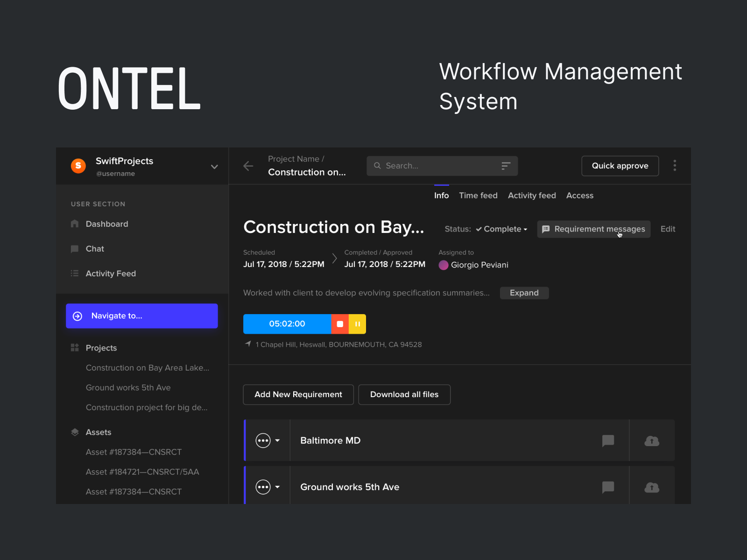747x560 pixels.
Task: Click the Baltimore MD requirement title
Action: 331,441
